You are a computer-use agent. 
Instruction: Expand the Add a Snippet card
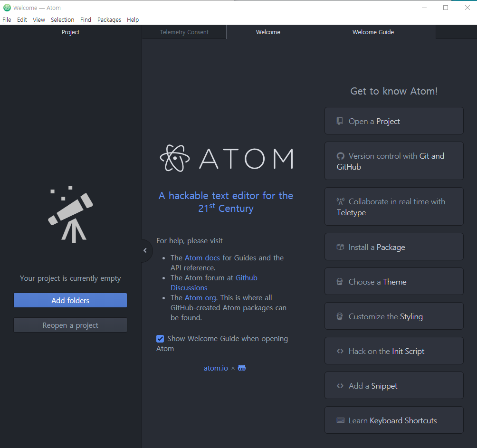tap(394, 385)
